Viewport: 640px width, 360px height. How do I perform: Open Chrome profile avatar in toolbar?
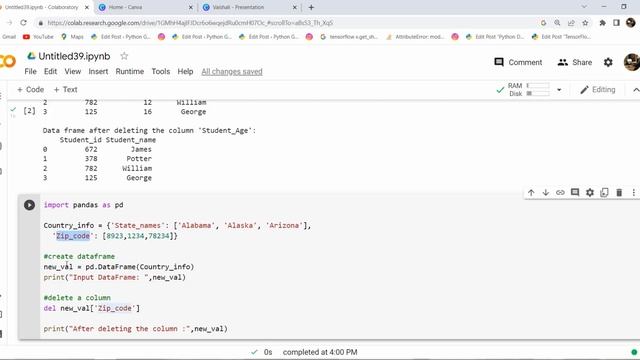click(x=631, y=23)
